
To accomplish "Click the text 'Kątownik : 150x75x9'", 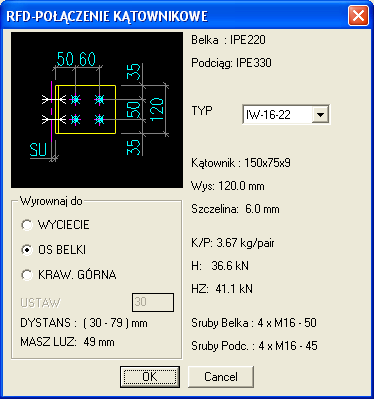I will (241, 163).
